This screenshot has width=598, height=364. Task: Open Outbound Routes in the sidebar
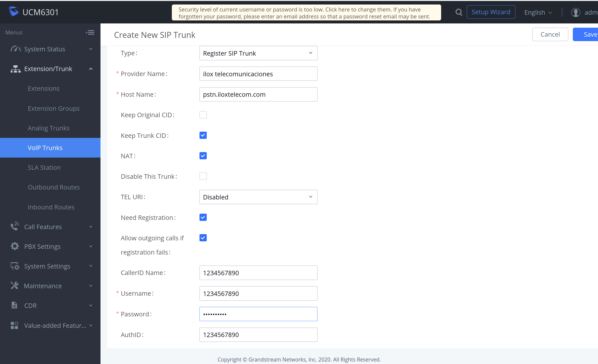pyautogui.click(x=54, y=187)
